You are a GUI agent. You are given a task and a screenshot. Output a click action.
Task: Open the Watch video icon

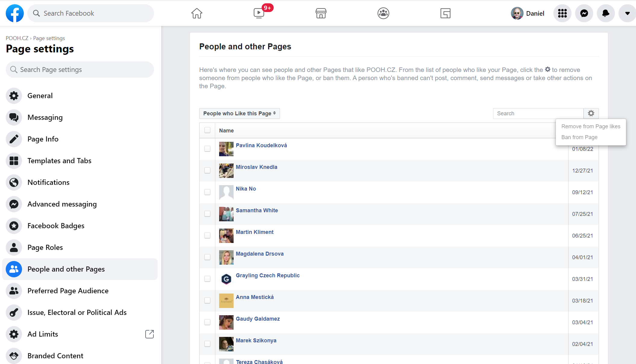tap(259, 13)
